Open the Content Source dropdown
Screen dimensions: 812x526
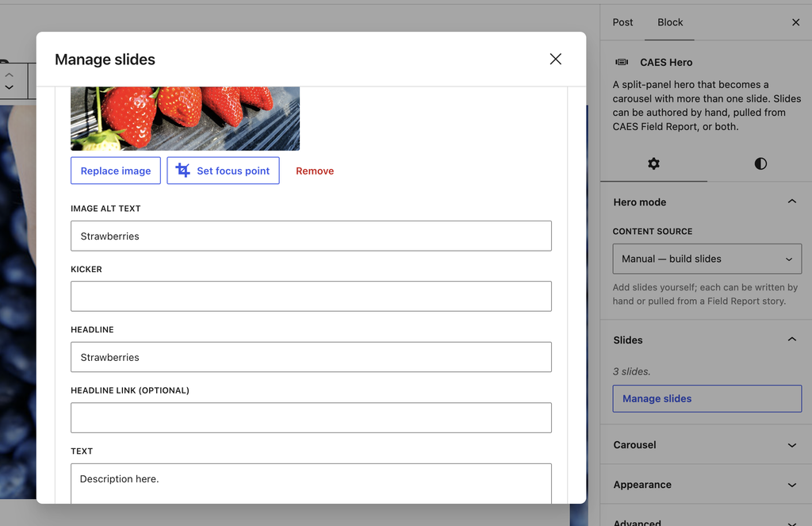(707, 259)
